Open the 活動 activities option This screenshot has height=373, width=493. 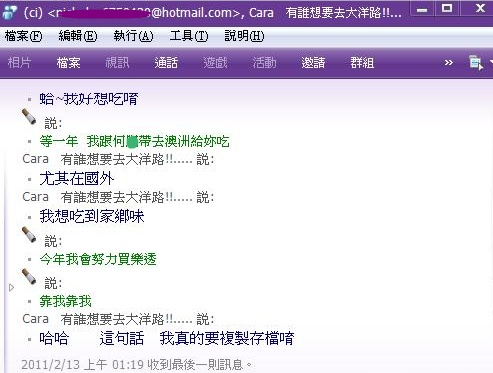(264, 63)
